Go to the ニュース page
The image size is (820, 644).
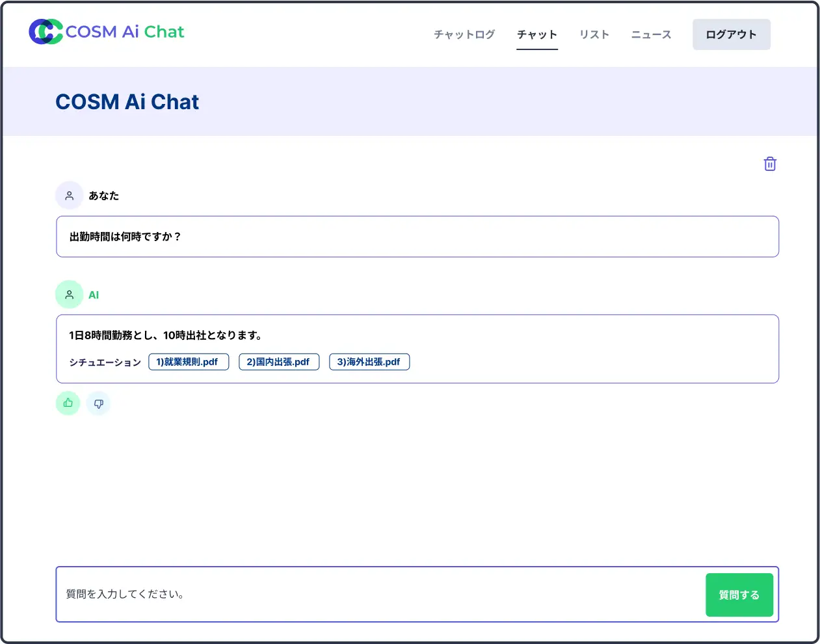point(651,34)
